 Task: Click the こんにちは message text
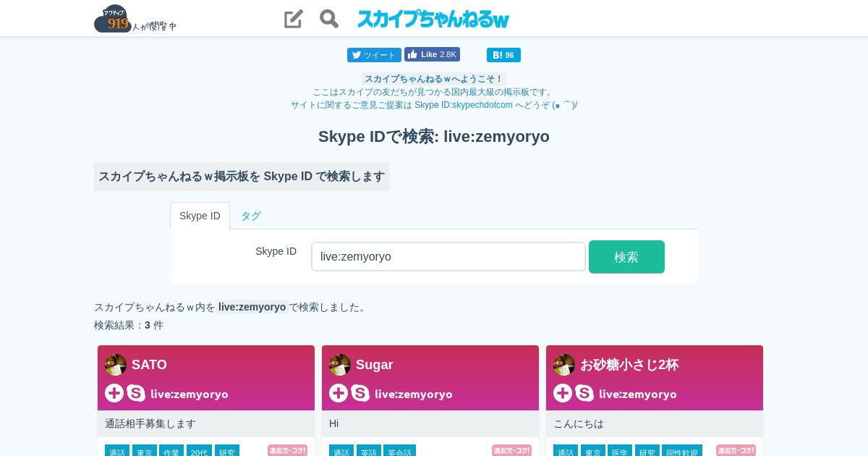click(579, 423)
